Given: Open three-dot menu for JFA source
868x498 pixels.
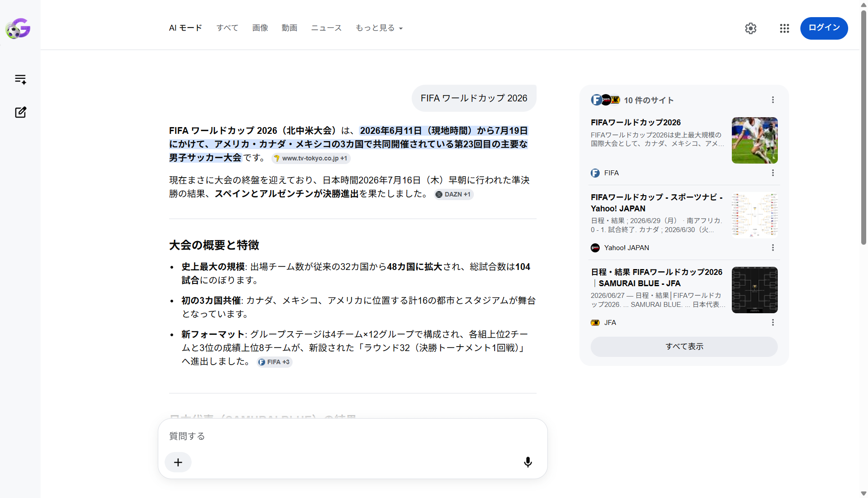Looking at the screenshot, I should coord(772,323).
